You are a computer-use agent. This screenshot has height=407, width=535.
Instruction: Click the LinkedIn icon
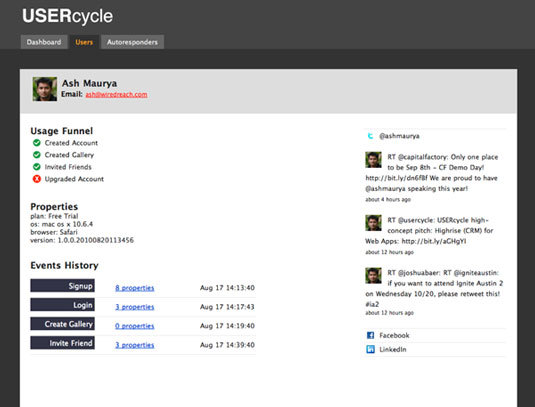pyautogui.click(x=370, y=349)
